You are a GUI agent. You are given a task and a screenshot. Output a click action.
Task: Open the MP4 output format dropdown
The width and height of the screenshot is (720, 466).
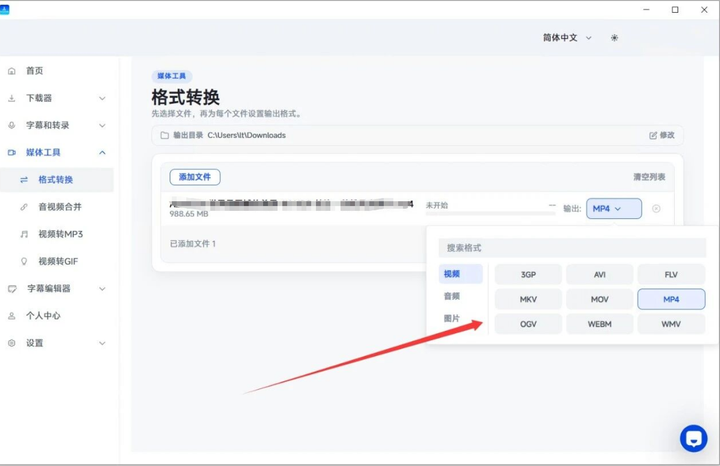(x=614, y=209)
